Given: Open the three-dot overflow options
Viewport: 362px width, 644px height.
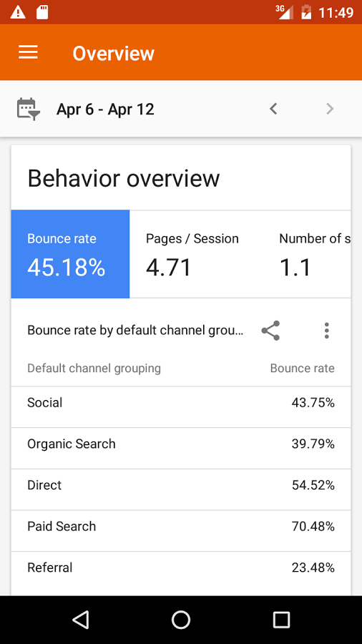Looking at the screenshot, I should click(327, 330).
